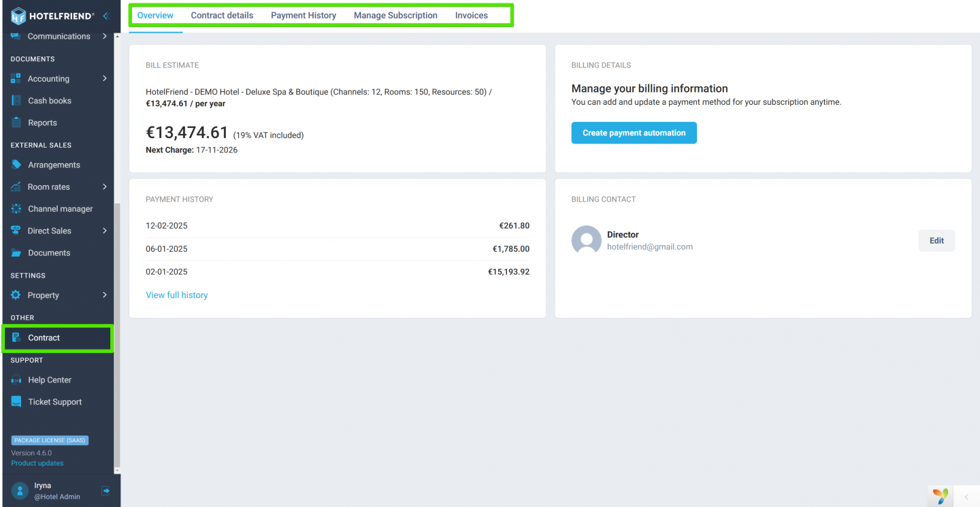
Task: Select the 12-02-2025 payment row
Action: point(338,226)
